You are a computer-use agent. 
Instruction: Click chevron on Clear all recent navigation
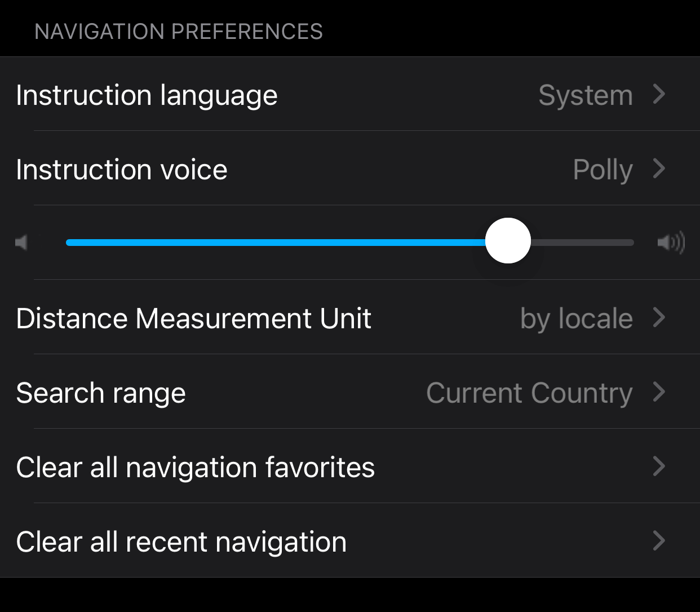click(x=659, y=540)
